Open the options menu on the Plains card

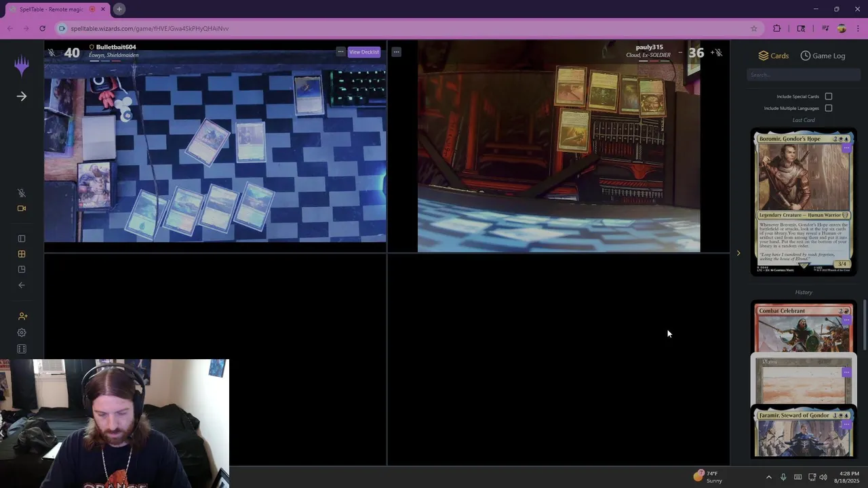point(846,372)
